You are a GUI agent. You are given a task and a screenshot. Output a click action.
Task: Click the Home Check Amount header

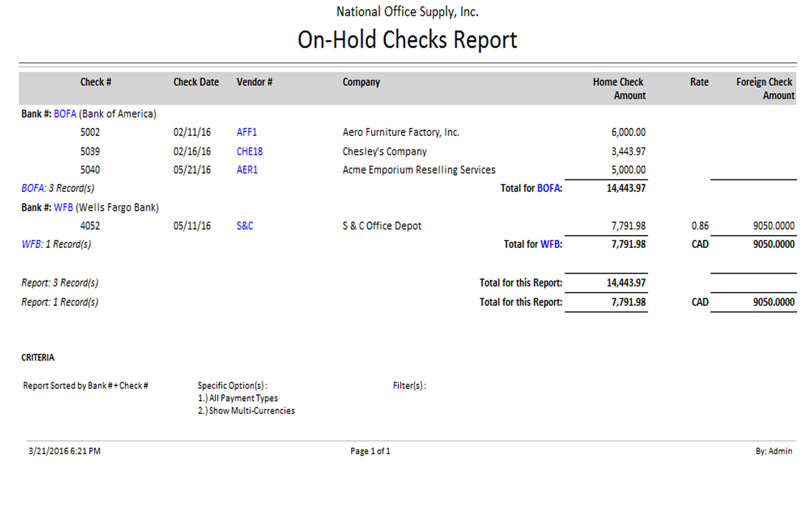click(619, 88)
